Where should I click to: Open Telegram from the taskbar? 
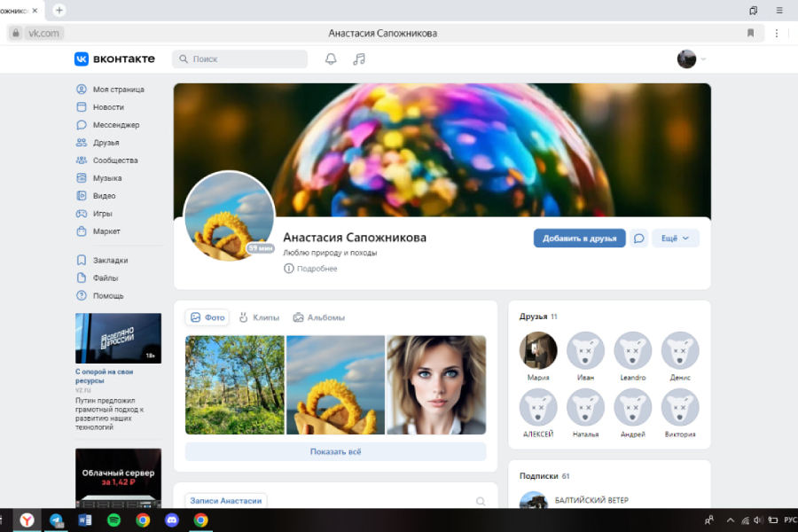[57, 520]
